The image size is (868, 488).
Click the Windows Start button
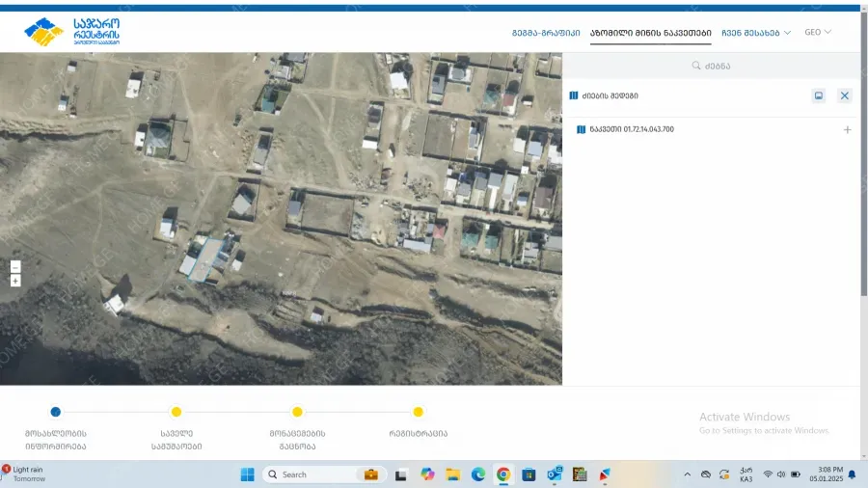(247, 474)
